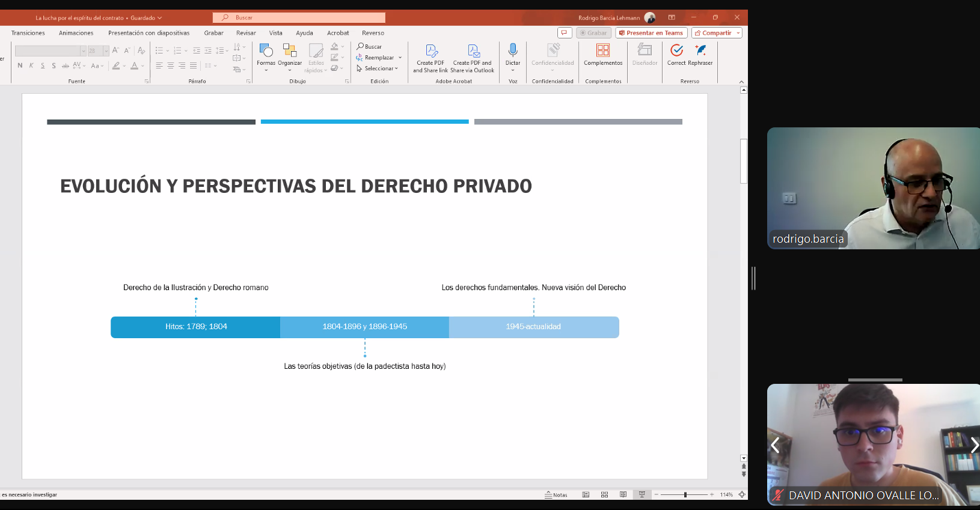
Task: Click the Presentar en Teams button
Action: 651,33
